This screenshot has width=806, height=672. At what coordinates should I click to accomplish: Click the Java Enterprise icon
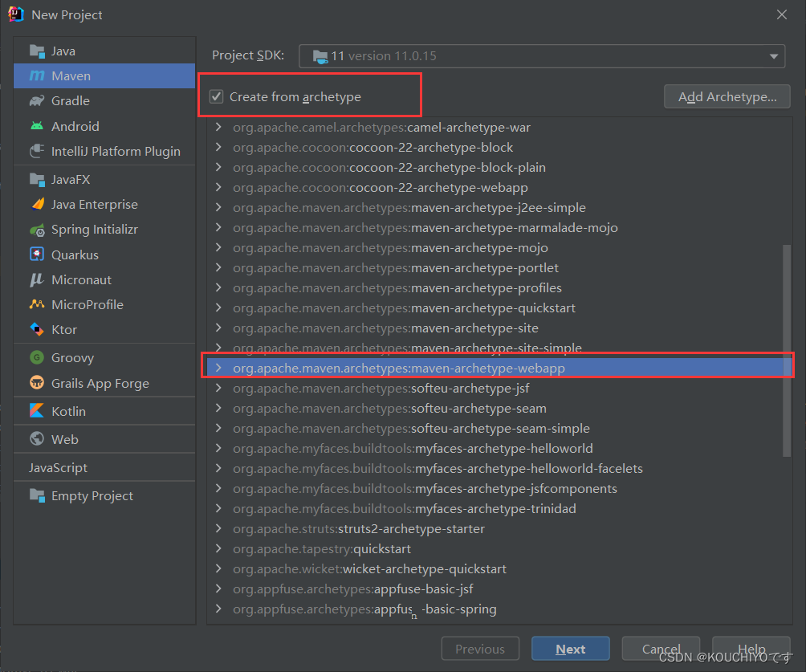37,204
